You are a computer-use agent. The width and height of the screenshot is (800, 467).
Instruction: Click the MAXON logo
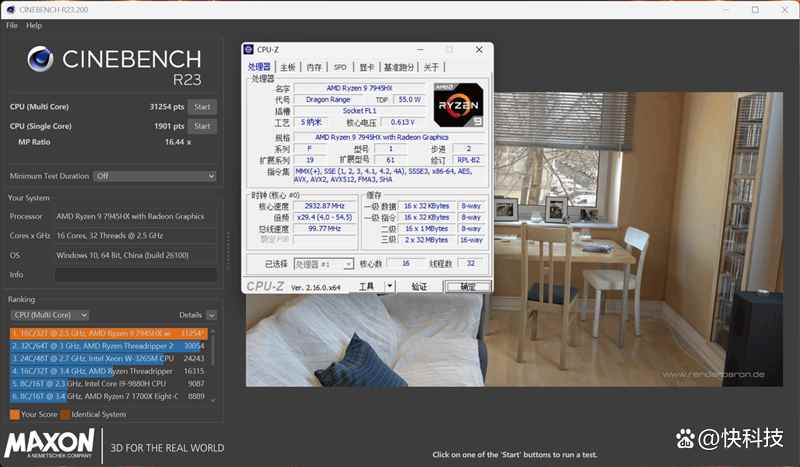tap(49, 443)
